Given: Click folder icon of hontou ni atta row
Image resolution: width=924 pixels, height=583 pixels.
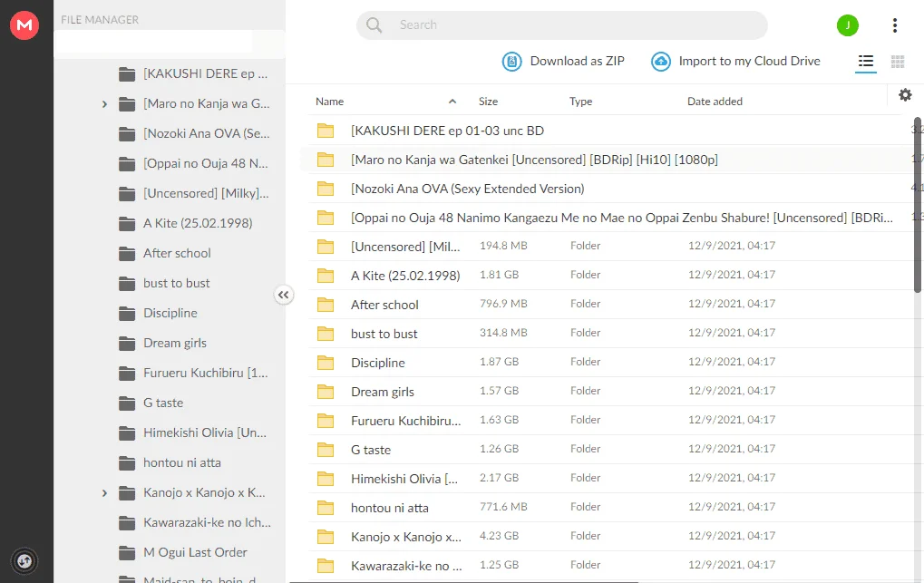Looking at the screenshot, I should [326, 508].
